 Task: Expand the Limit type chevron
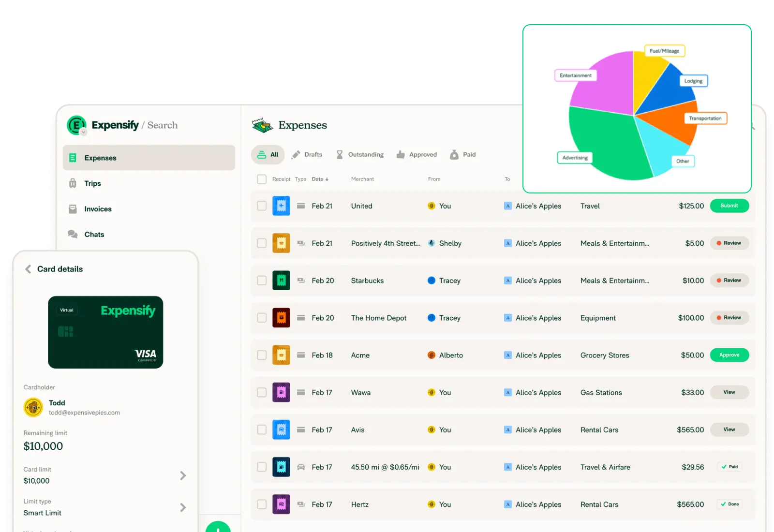click(183, 507)
